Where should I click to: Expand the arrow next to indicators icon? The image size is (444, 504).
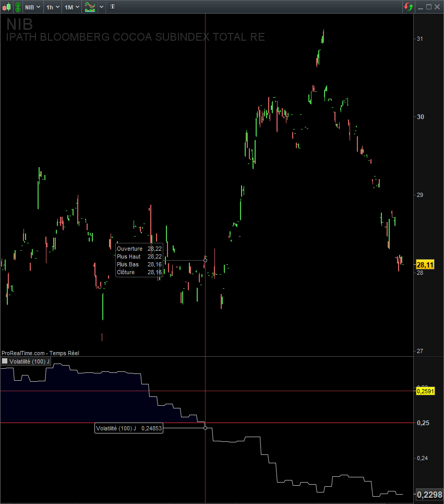[x=101, y=7]
